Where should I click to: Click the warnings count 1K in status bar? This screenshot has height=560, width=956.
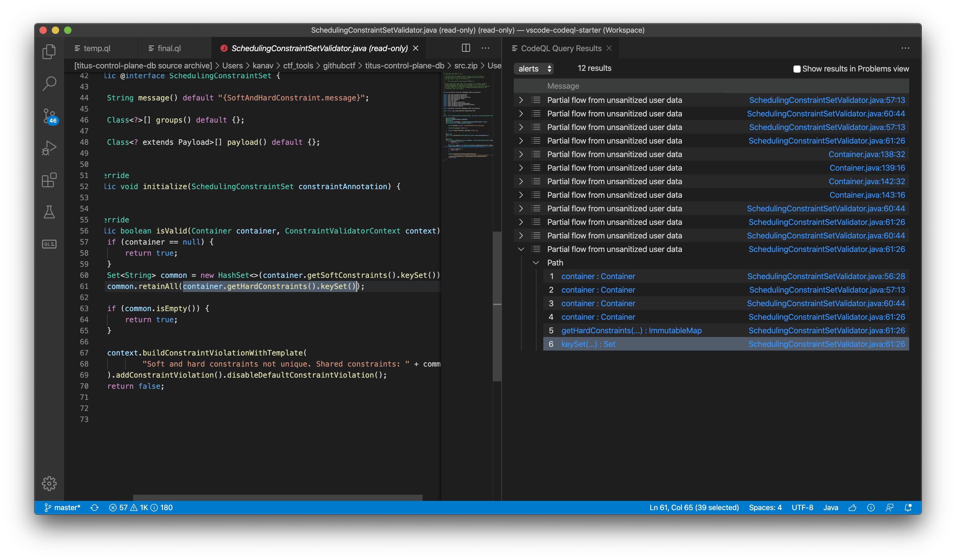coord(139,508)
